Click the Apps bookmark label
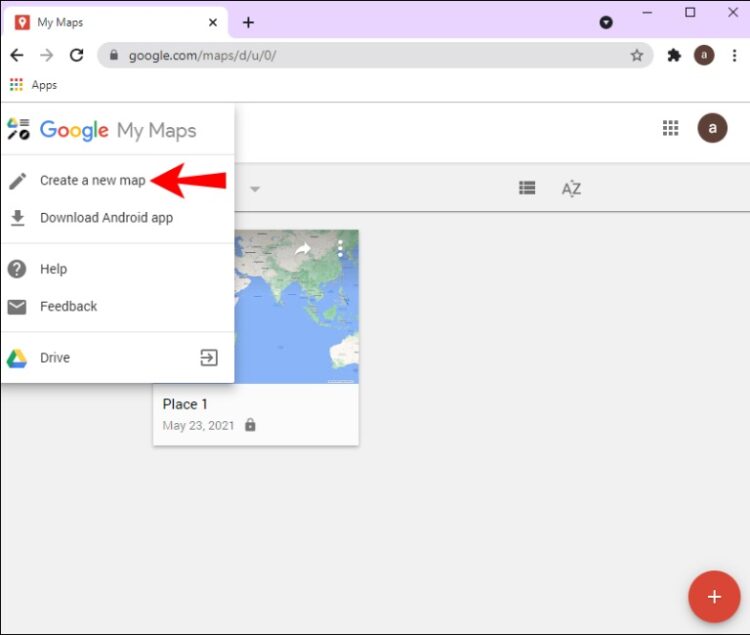 click(44, 85)
